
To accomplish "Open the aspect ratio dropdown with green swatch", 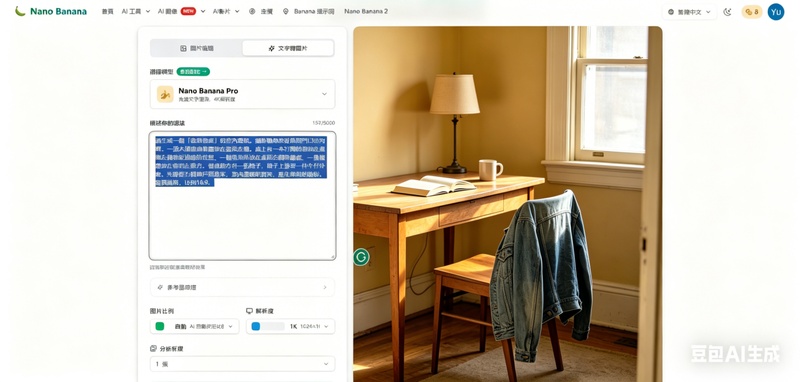I will (194, 326).
